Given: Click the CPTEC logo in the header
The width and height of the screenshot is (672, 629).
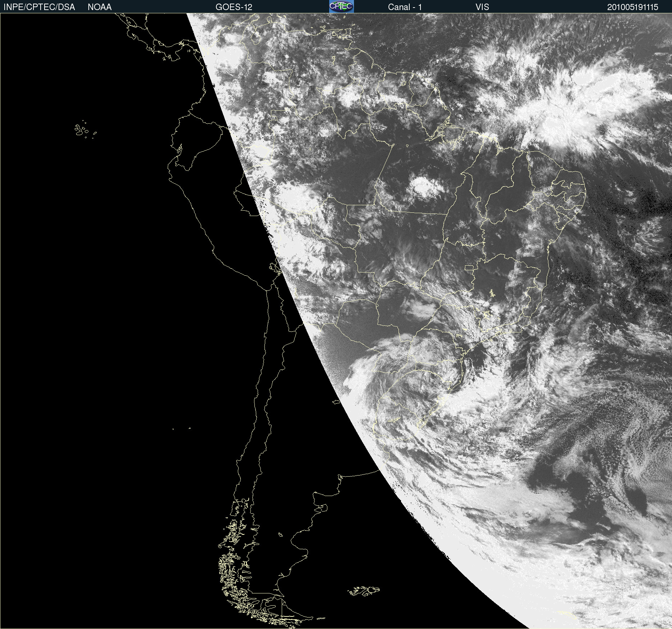Looking at the screenshot, I should [x=341, y=6].
